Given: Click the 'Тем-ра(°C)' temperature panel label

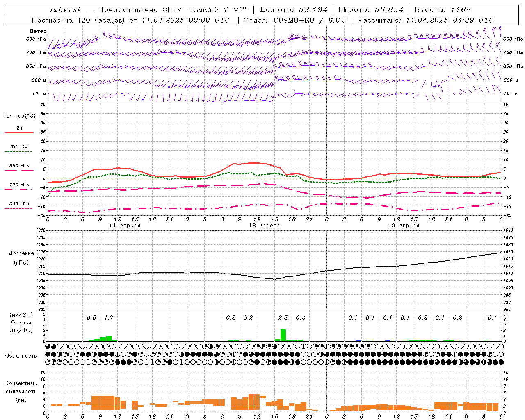Looking at the screenshot, I should pyautogui.click(x=19, y=116).
